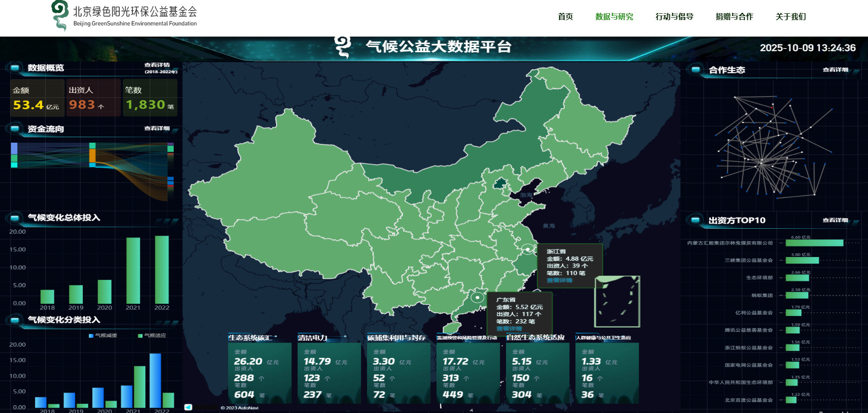Click the South China Sea inset map
Screen dimensions: 868x413
[617, 301]
